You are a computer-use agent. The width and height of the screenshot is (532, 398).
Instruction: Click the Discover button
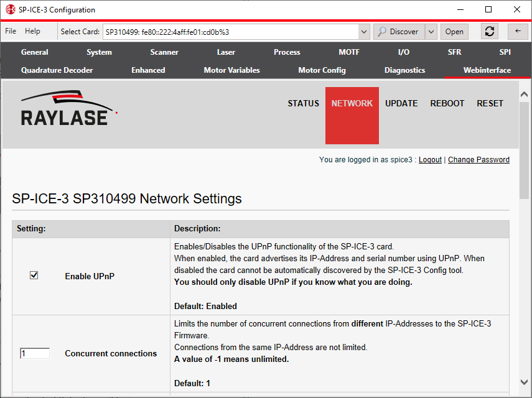tap(399, 32)
